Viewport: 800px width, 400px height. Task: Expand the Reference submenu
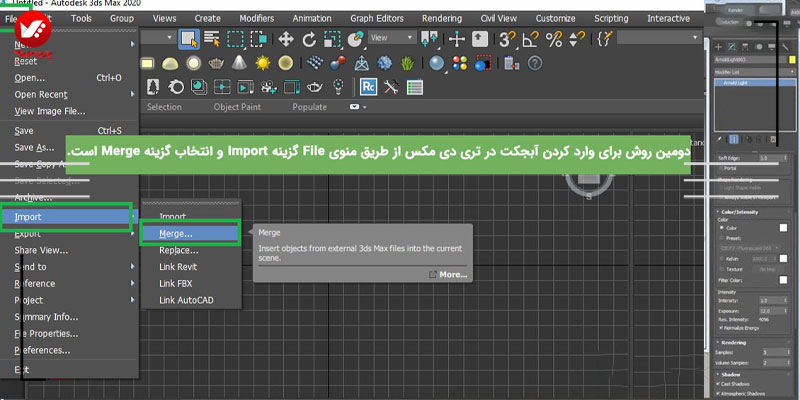coord(69,284)
